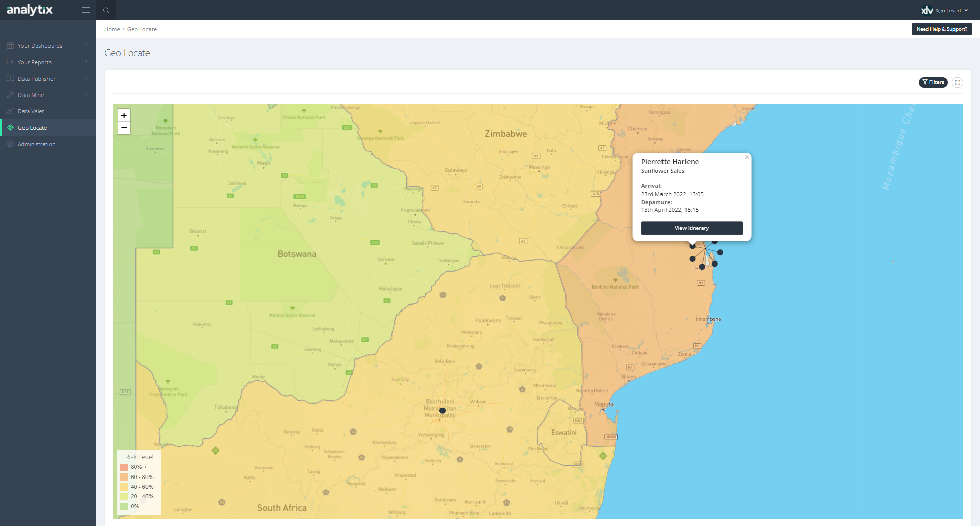Click View Itinerary button

tap(692, 228)
